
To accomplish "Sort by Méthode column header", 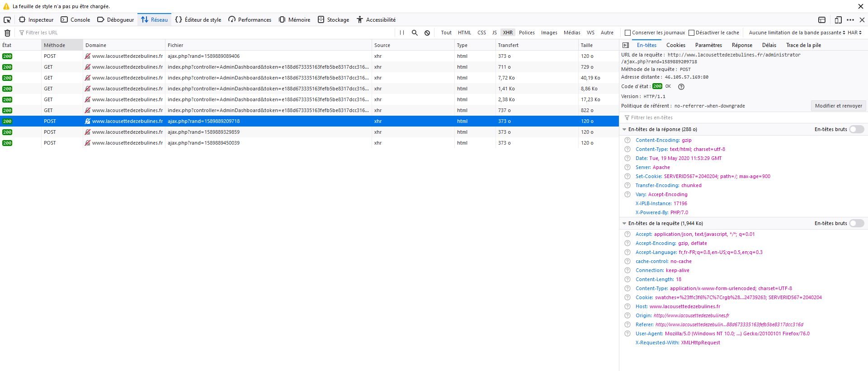I will (x=62, y=45).
